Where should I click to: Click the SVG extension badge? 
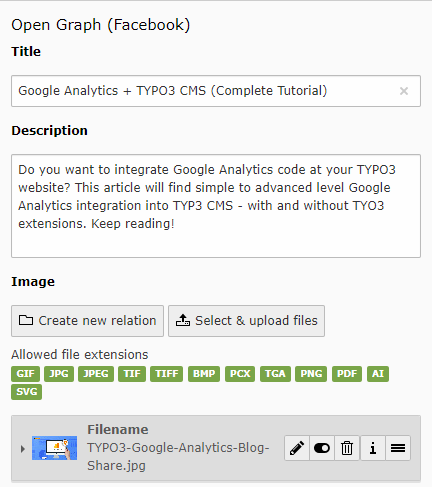27,392
